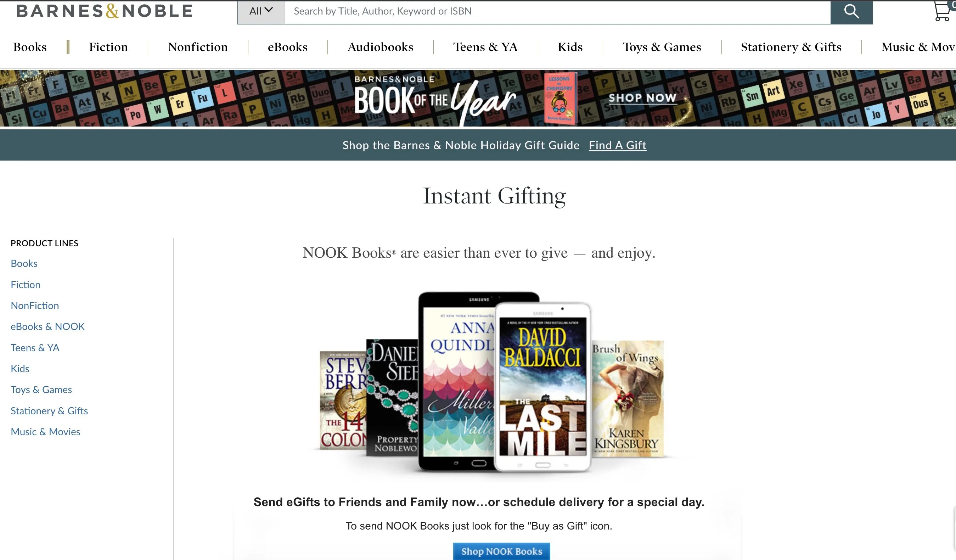Click the "Find A Gift" link

tap(618, 145)
